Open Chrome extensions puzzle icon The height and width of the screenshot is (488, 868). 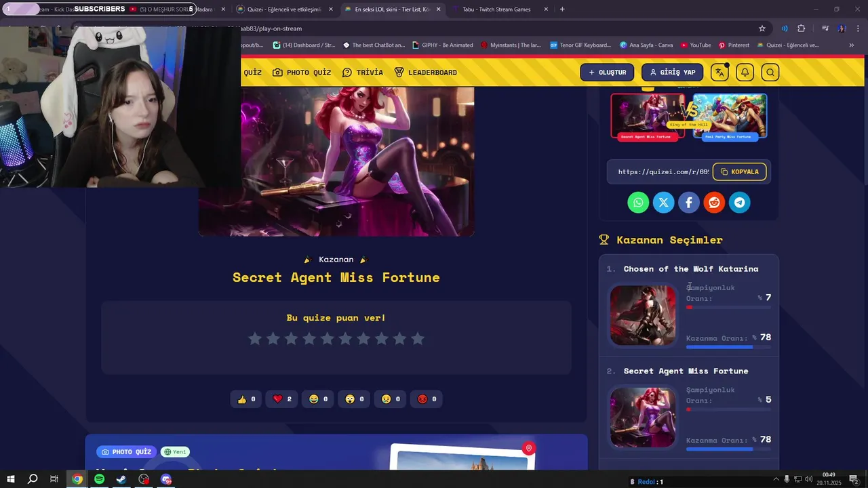tap(802, 28)
